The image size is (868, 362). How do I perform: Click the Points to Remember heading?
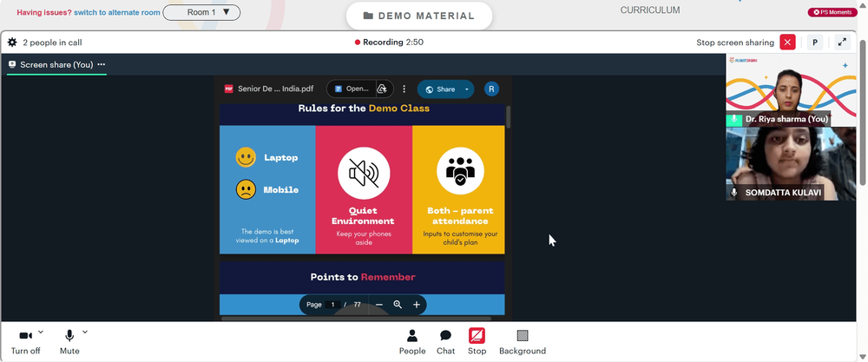363,277
